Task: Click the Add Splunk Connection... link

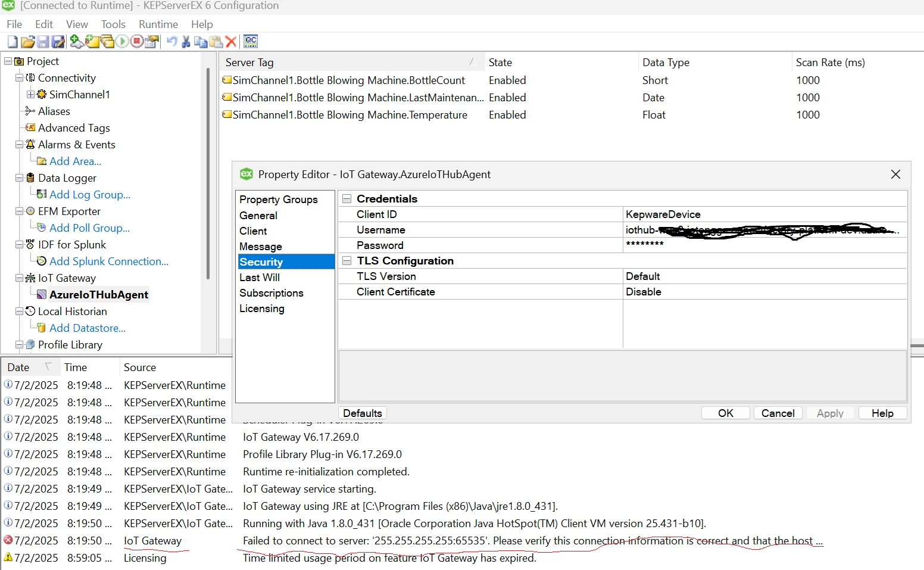Action: [x=109, y=261]
